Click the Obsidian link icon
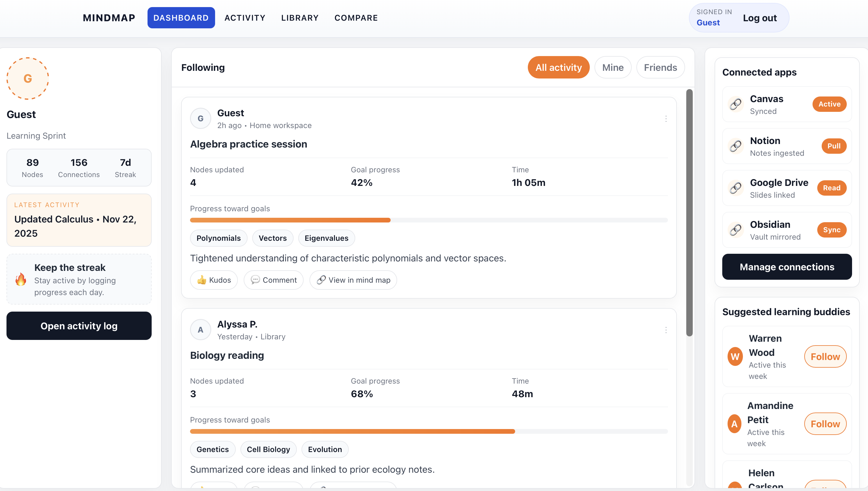The height and width of the screenshot is (491, 868). tap(736, 230)
